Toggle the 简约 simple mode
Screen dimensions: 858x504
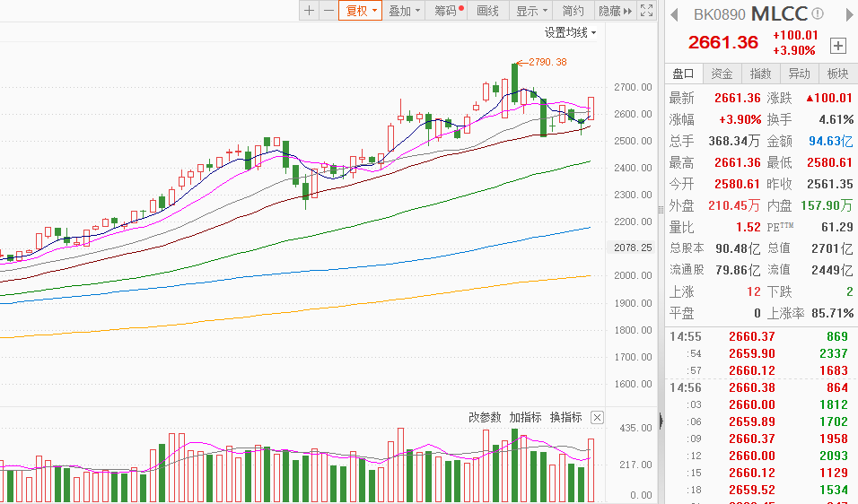coord(573,11)
